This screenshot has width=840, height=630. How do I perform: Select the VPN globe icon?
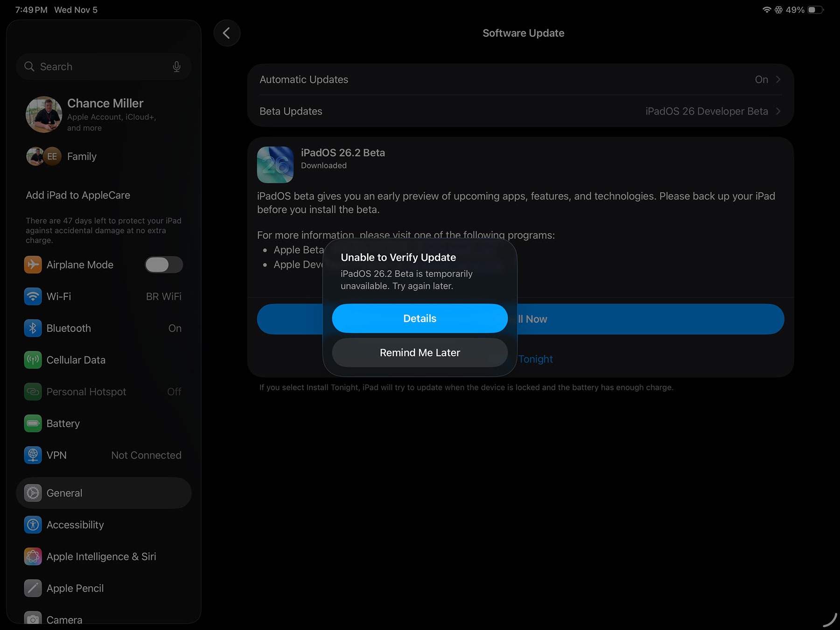(x=33, y=455)
